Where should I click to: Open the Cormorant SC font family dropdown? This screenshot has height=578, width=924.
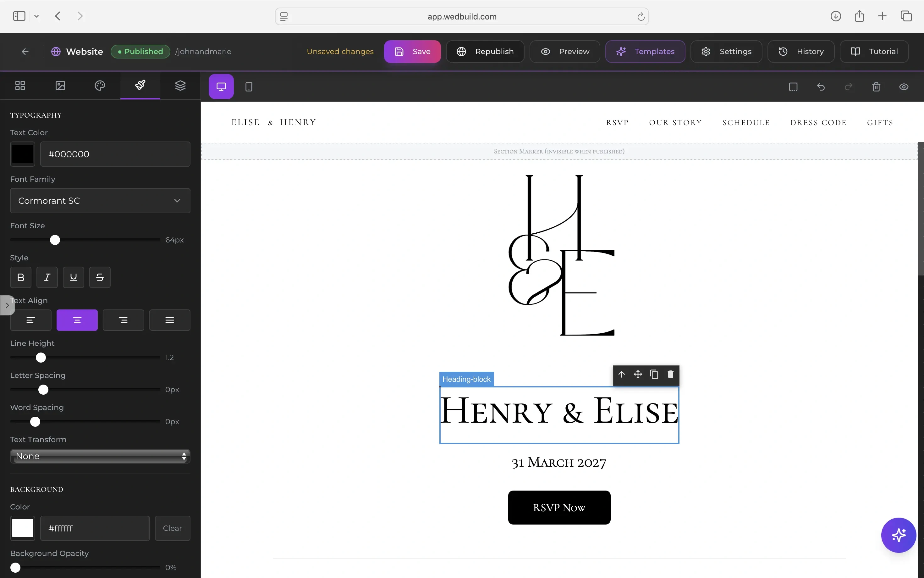(100, 201)
